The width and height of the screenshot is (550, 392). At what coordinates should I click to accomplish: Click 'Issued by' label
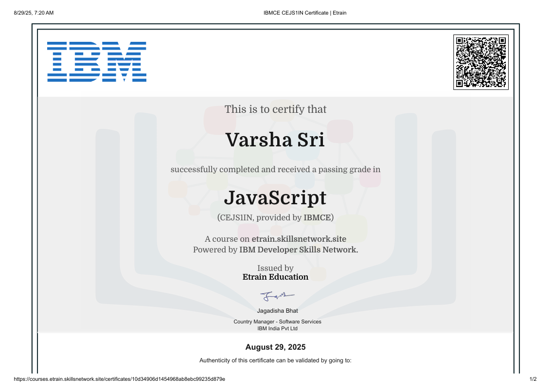(x=275, y=268)
